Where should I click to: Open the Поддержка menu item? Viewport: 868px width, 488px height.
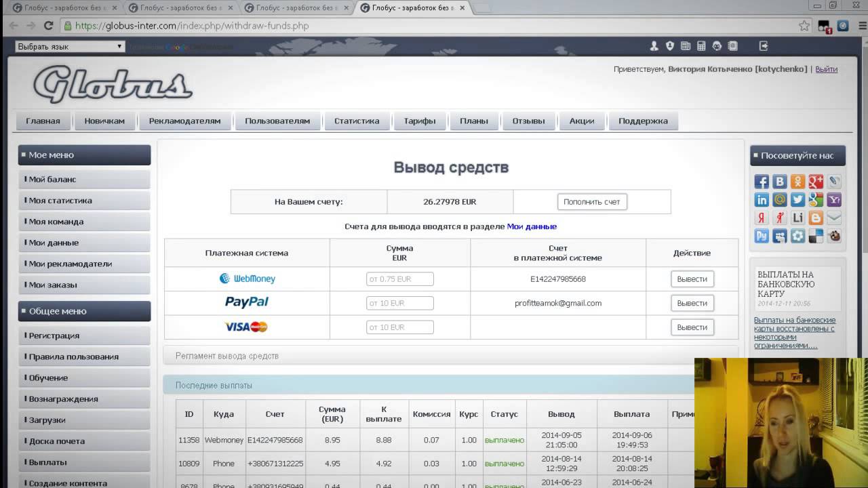click(643, 121)
